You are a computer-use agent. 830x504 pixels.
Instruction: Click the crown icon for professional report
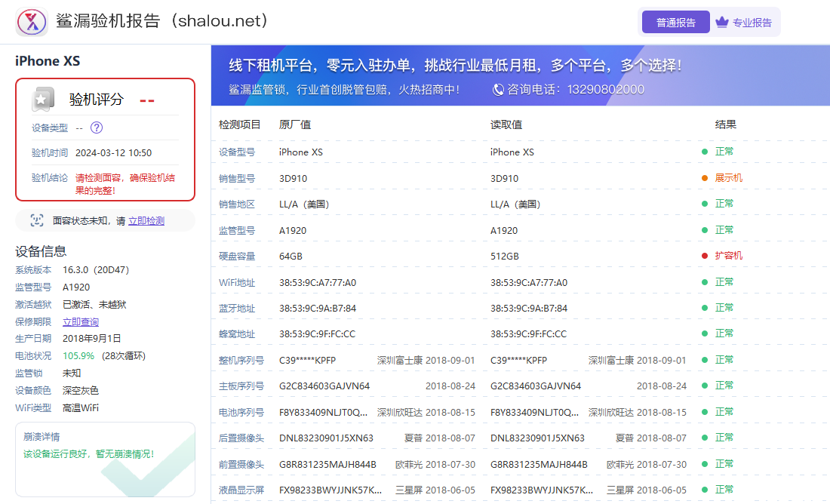pos(722,22)
